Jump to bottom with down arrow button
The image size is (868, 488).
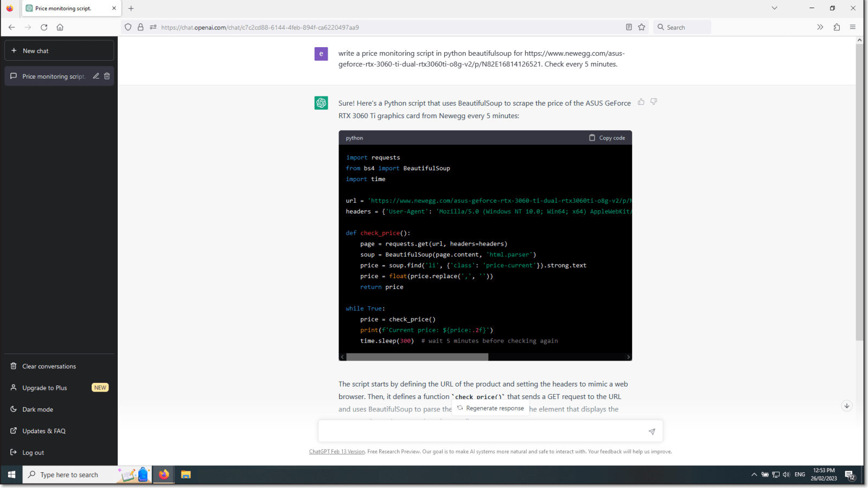tap(847, 406)
